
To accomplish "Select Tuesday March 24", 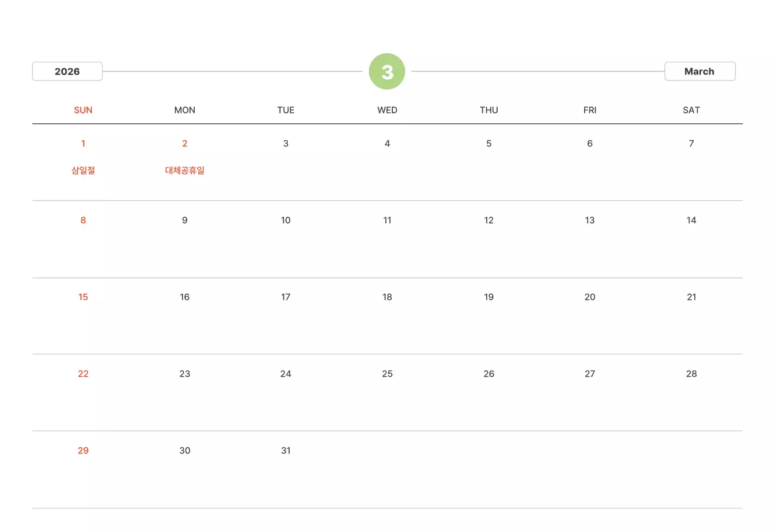I will click(286, 374).
